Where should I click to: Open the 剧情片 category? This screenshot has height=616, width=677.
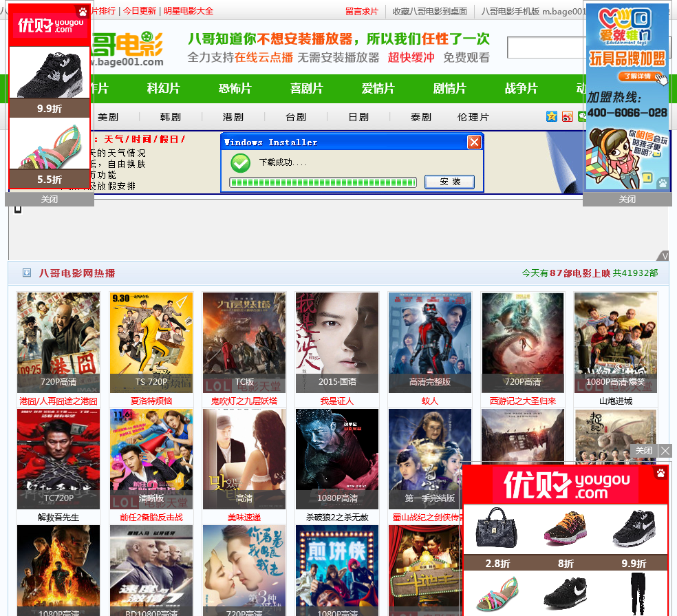[x=450, y=89]
